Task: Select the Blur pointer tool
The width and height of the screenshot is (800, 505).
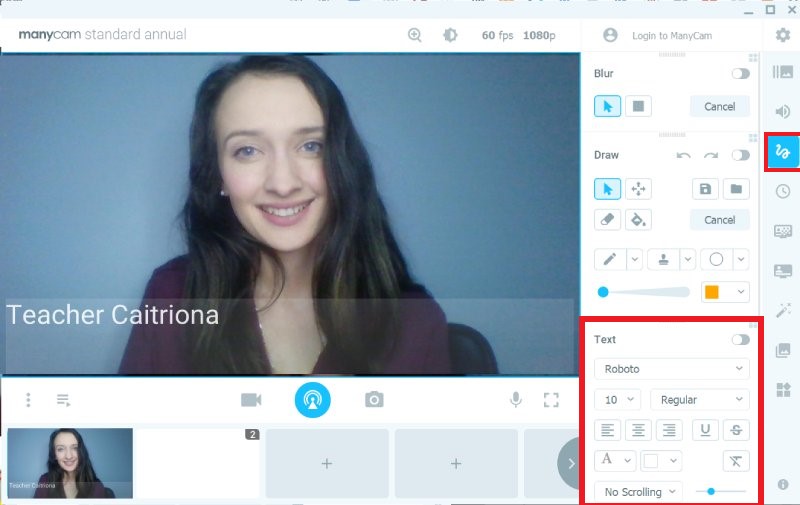Action: coord(607,106)
